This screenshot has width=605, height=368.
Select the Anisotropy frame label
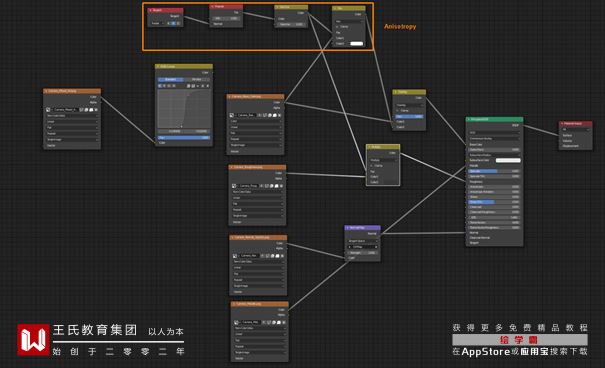pyautogui.click(x=400, y=26)
